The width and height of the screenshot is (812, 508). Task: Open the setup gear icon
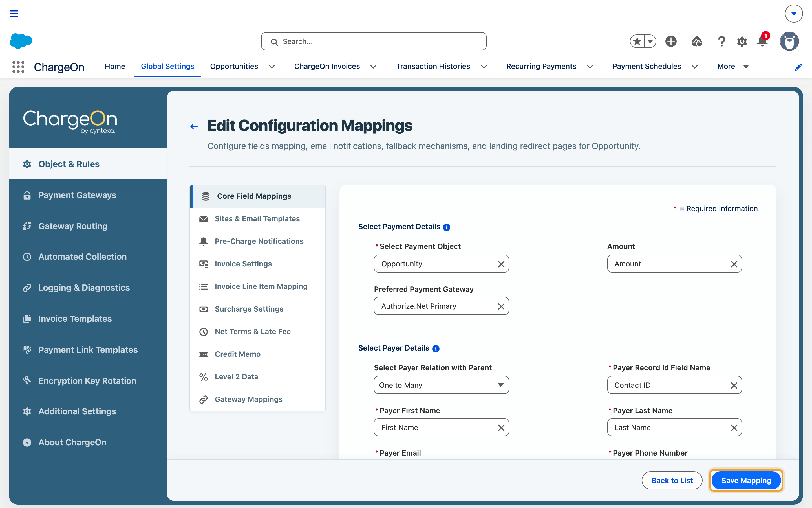tap(742, 42)
